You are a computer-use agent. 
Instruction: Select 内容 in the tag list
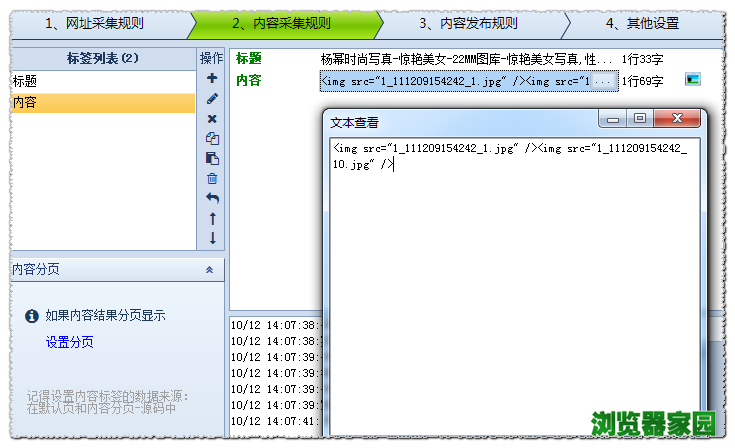(100, 102)
